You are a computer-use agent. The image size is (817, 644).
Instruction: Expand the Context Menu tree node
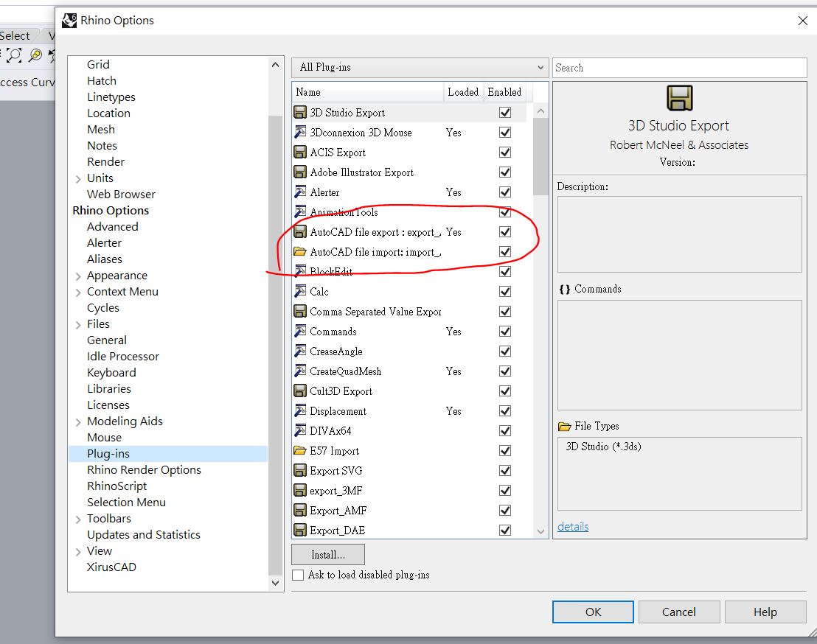click(x=78, y=293)
